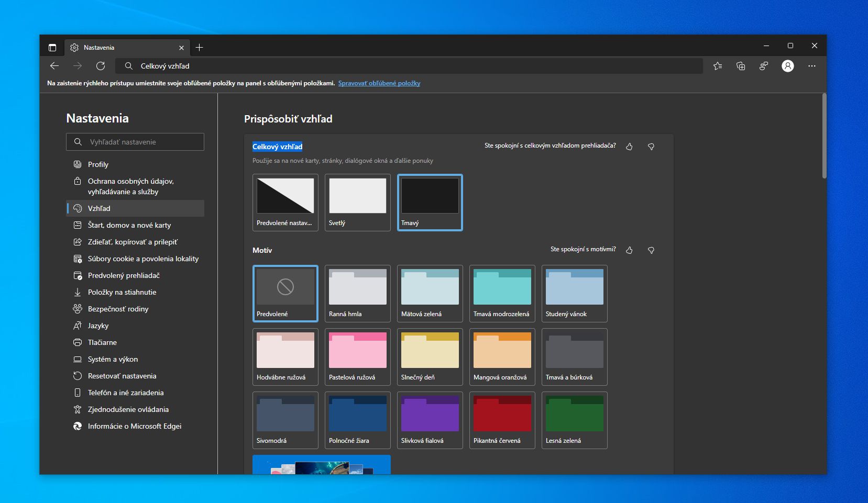
Task: Choose the Mätová zelená theme
Action: pos(430,294)
